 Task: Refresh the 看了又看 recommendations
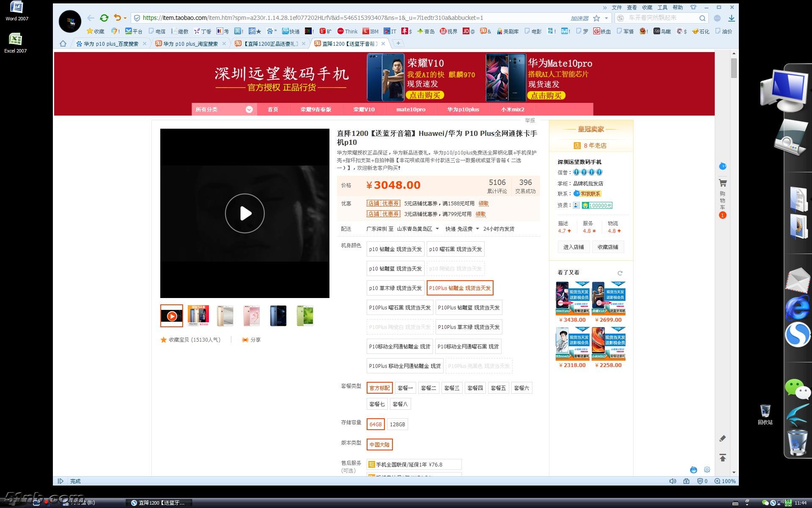point(620,273)
